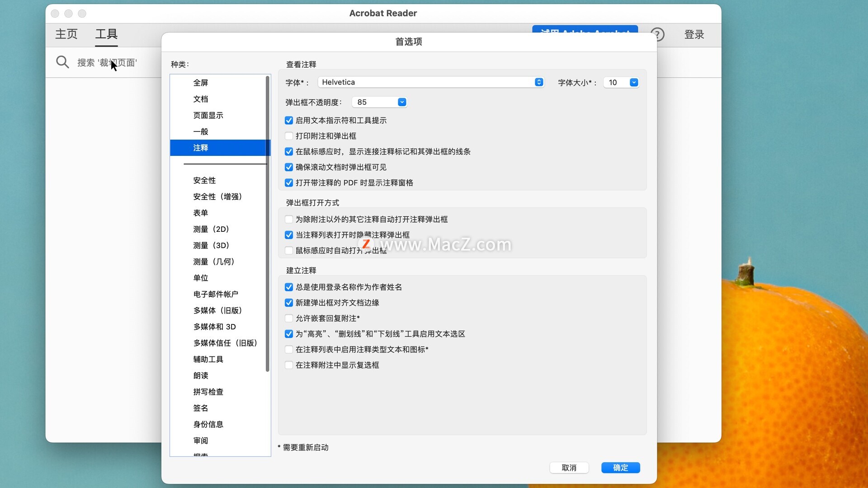The image size is (868, 488).
Task: Select 一般 category
Action: click(x=218, y=131)
